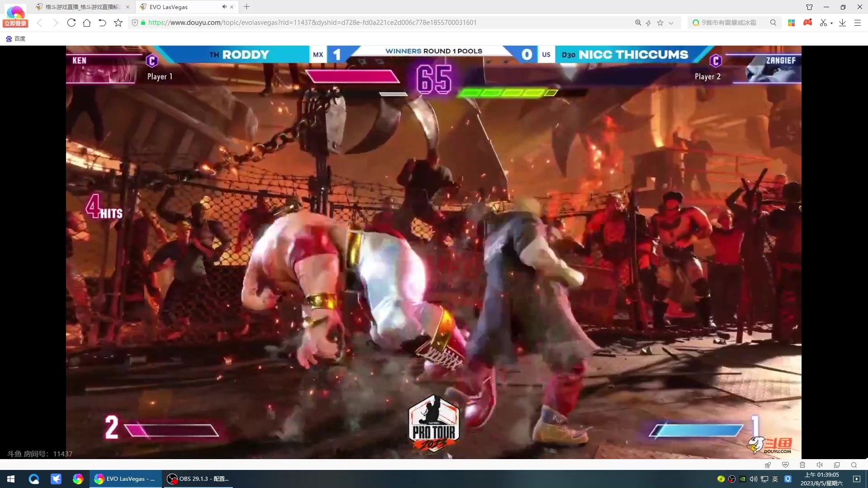Open the red game controller icon
This screenshot has height=488, width=868.
807,22
